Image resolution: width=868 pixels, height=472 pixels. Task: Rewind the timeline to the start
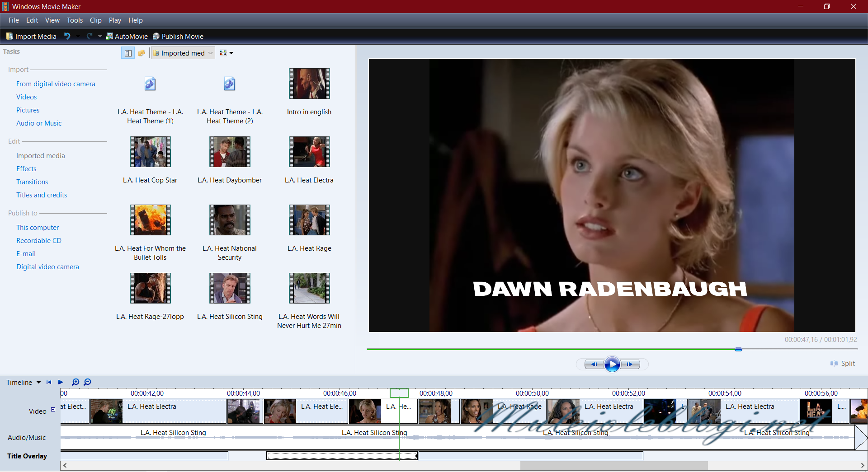pos(49,382)
